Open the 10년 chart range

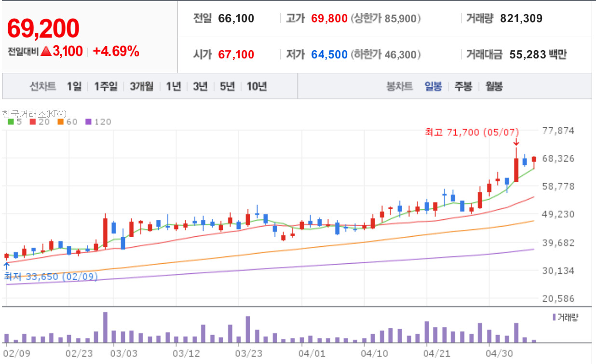point(257,86)
